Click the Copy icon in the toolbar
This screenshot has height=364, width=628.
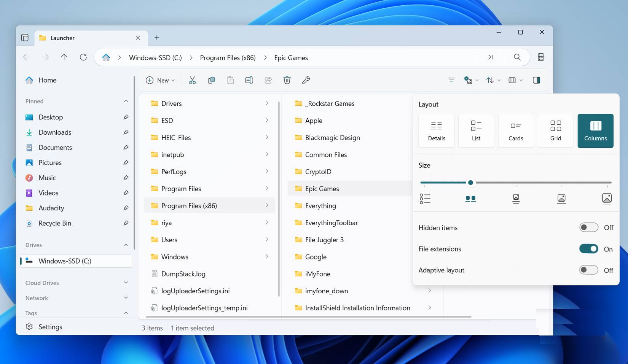[211, 80]
